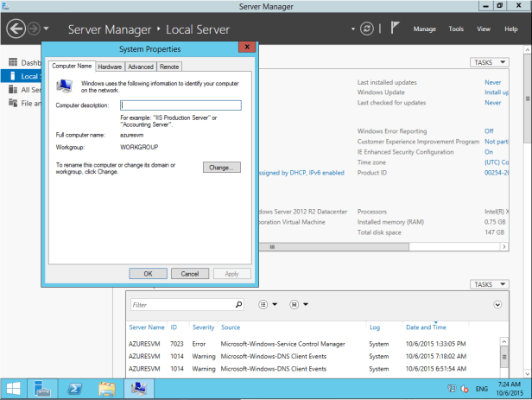532x400 pixels.
Task: Open Windows Start button
Action: point(13,389)
